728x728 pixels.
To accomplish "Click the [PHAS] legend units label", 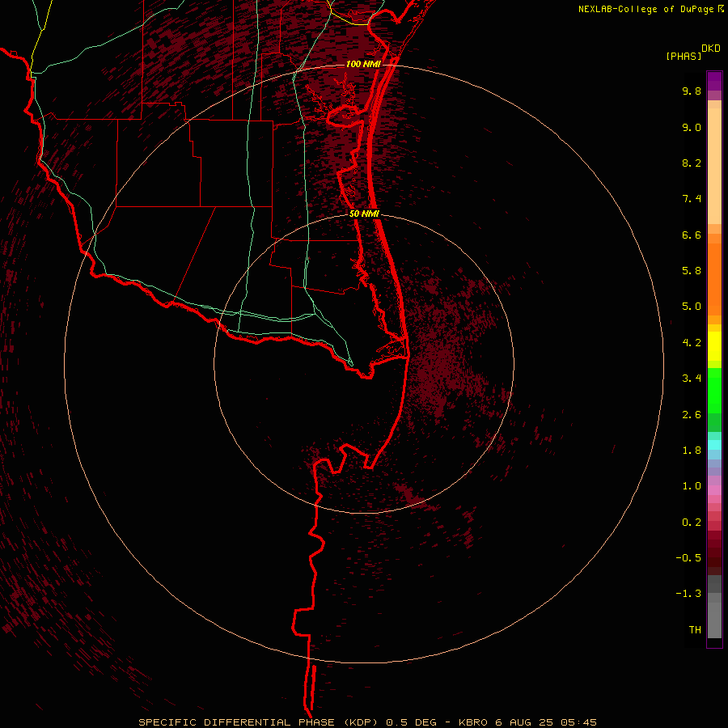I will 684,57.
